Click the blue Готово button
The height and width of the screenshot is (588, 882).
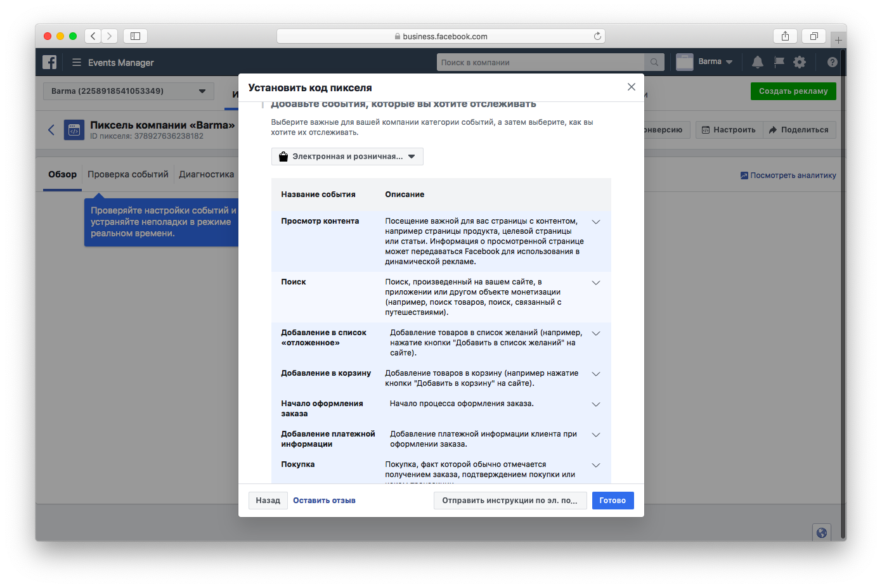click(x=613, y=501)
